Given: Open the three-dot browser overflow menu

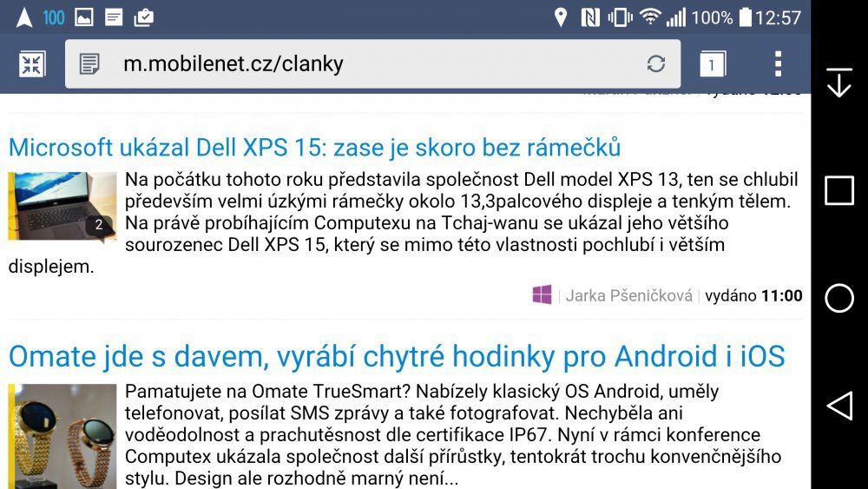Looking at the screenshot, I should [x=778, y=63].
